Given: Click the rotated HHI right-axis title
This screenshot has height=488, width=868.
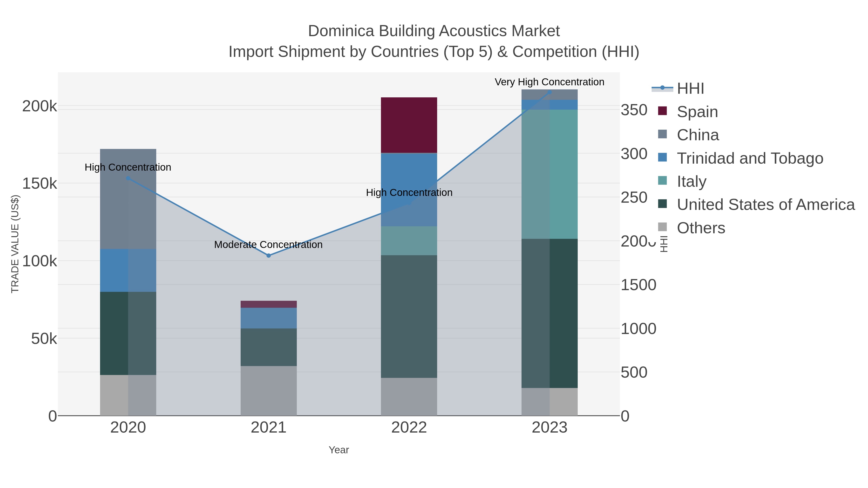Looking at the screenshot, I should click(x=664, y=244).
